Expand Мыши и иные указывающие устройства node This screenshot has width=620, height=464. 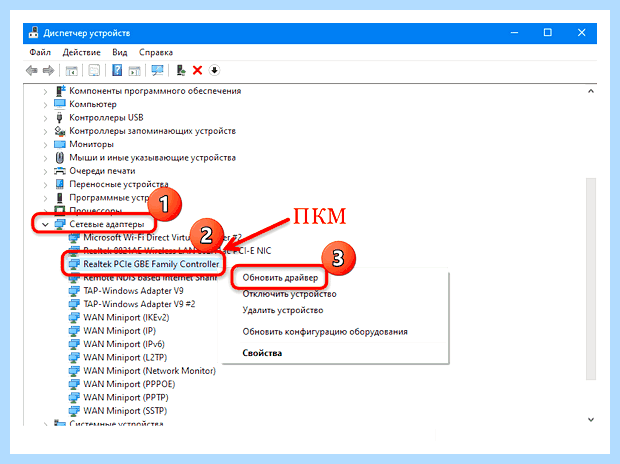pyautogui.click(x=45, y=158)
